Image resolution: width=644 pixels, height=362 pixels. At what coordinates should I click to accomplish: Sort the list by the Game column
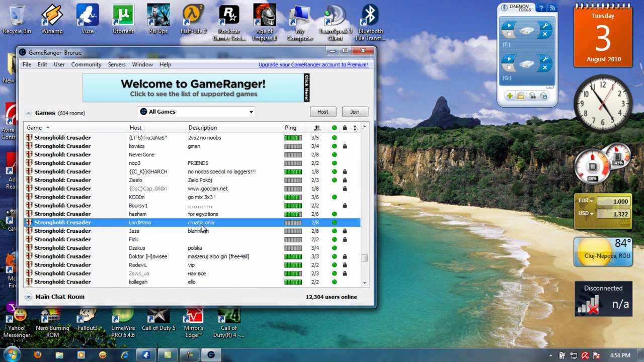coord(75,128)
